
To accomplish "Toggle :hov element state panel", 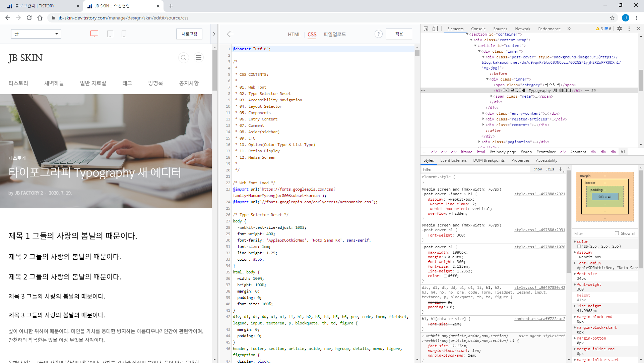I will [x=538, y=169].
